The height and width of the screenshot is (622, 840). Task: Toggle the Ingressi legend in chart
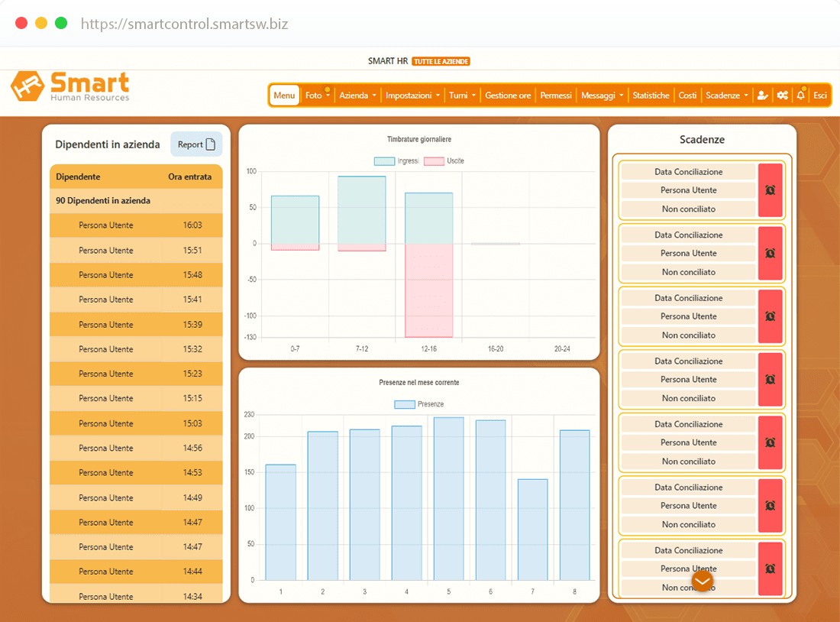click(396, 161)
